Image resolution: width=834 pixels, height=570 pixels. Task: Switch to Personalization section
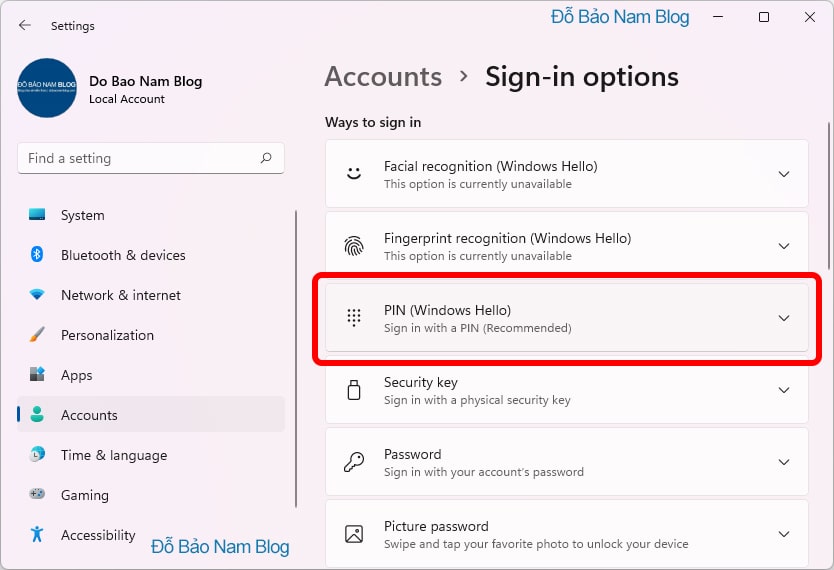107,335
